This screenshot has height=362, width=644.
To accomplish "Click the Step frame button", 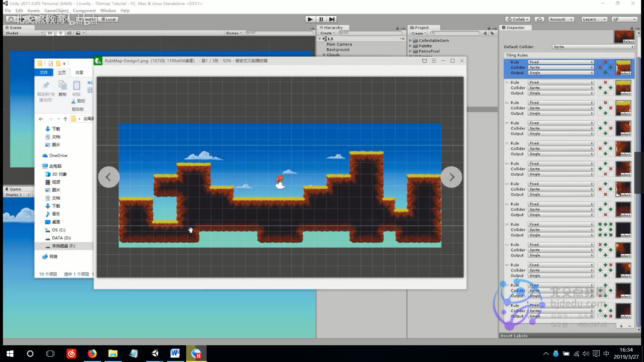I will pyautogui.click(x=332, y=19).
